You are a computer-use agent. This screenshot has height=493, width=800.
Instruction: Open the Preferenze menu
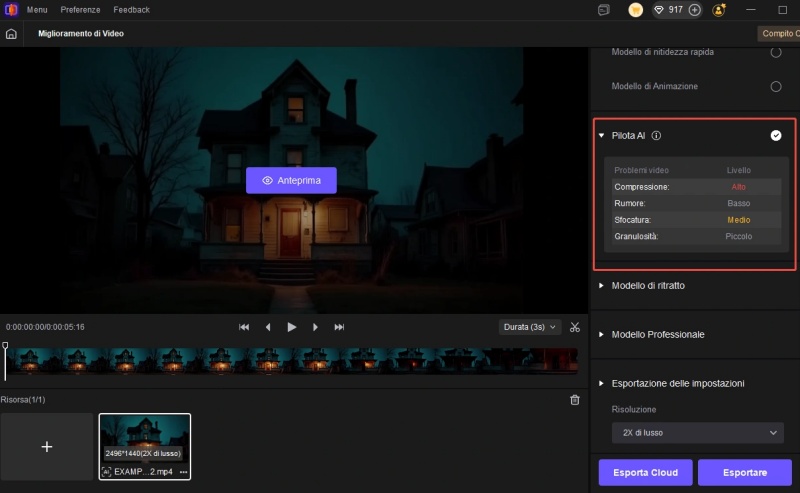[x=80, y=10]
